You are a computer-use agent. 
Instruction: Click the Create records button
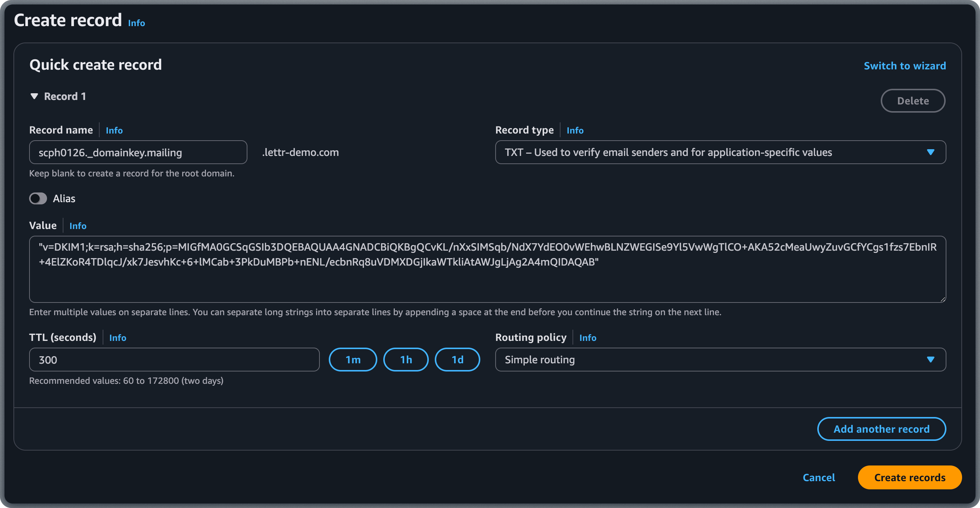tap(909, 477)
